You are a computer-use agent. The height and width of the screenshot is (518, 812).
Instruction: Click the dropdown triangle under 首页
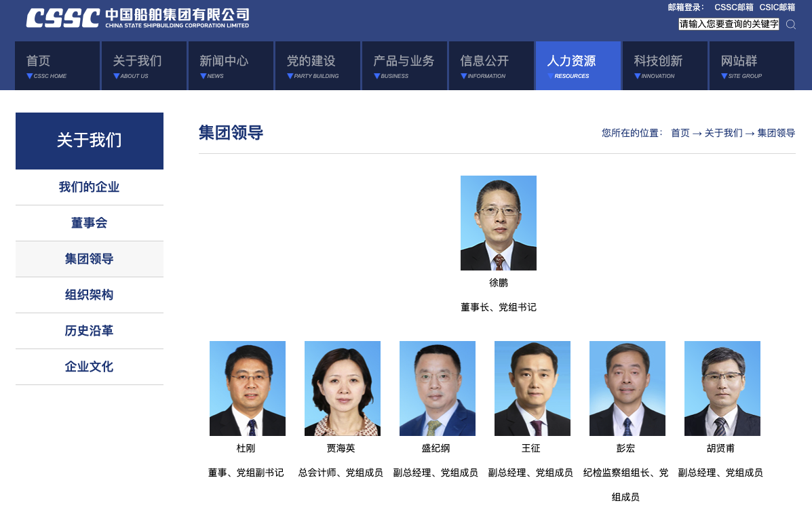[x=30, y=76]
